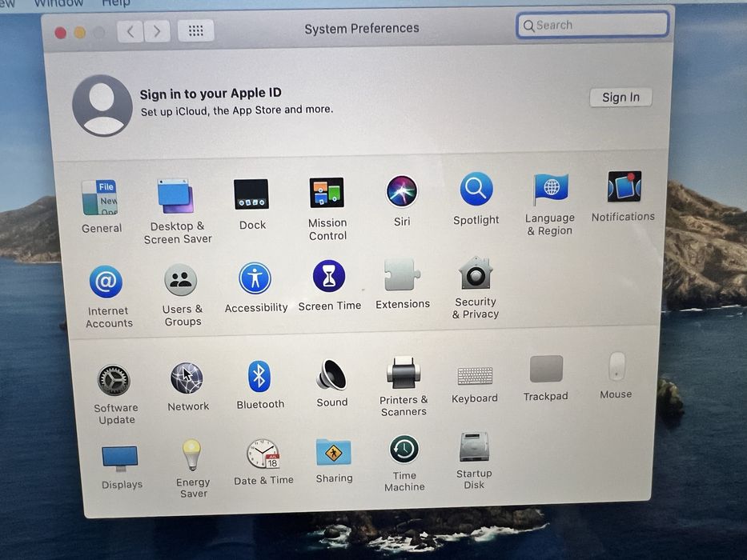This screenshot has width=747, height=560.
Task: Click the Apple ID avatar picture
Action: click(102, 106)
